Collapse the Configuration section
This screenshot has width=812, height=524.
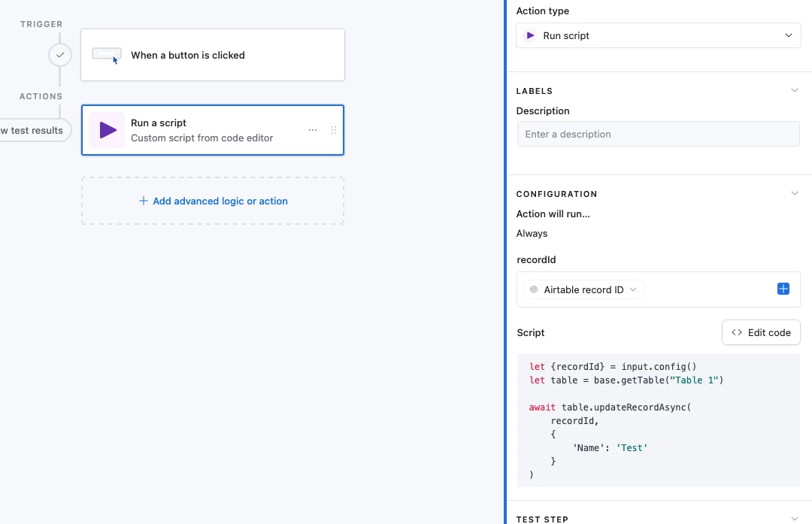795,194
